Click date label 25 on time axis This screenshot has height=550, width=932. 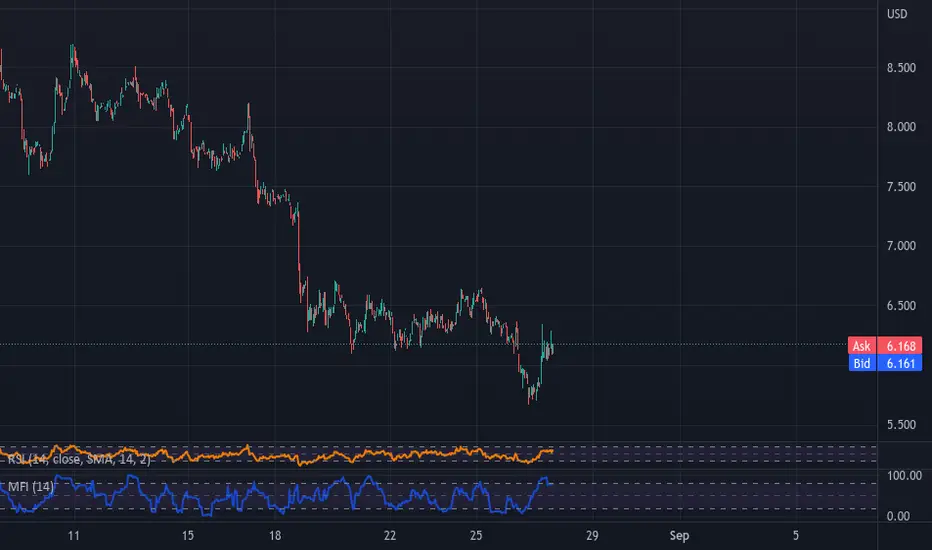(476, 536)
